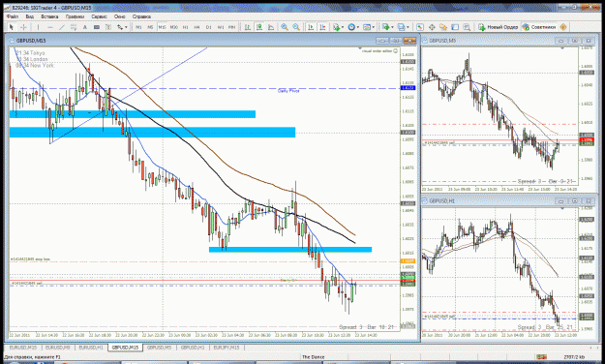
Task: Switch chart to D1 timeframe
Action: click(x=209, y=27)
